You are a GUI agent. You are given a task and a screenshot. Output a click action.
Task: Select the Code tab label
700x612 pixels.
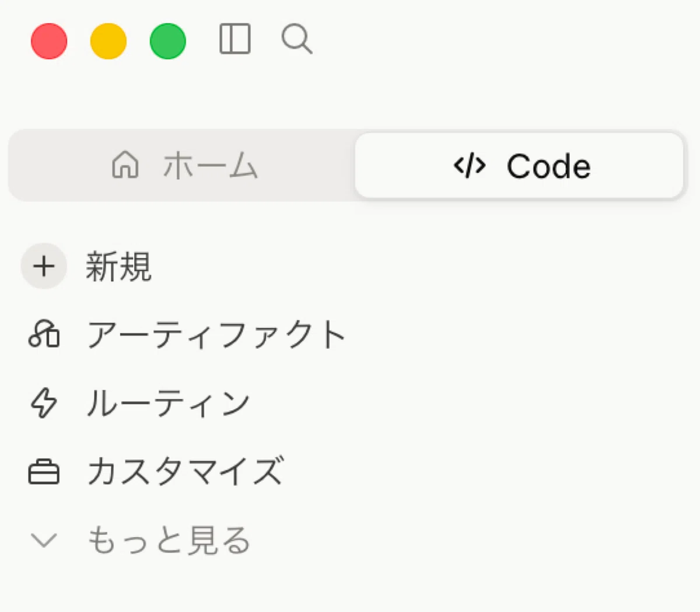(x=548, y=166)
